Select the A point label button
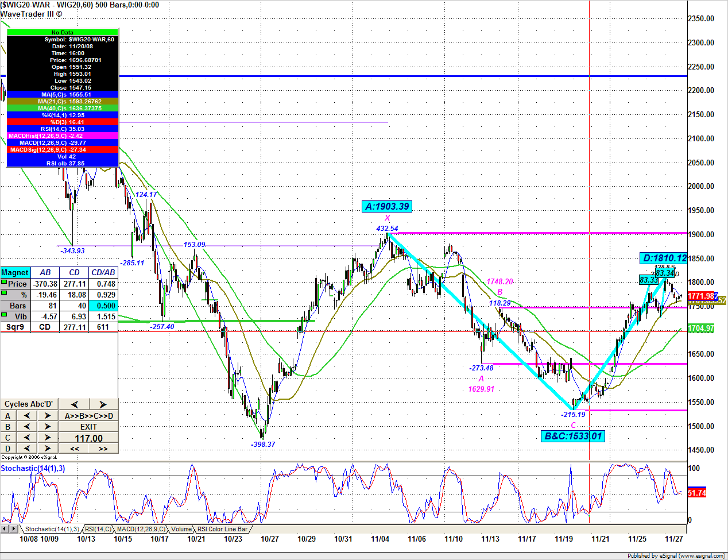 pyautogui.click(x=8, y=416)
